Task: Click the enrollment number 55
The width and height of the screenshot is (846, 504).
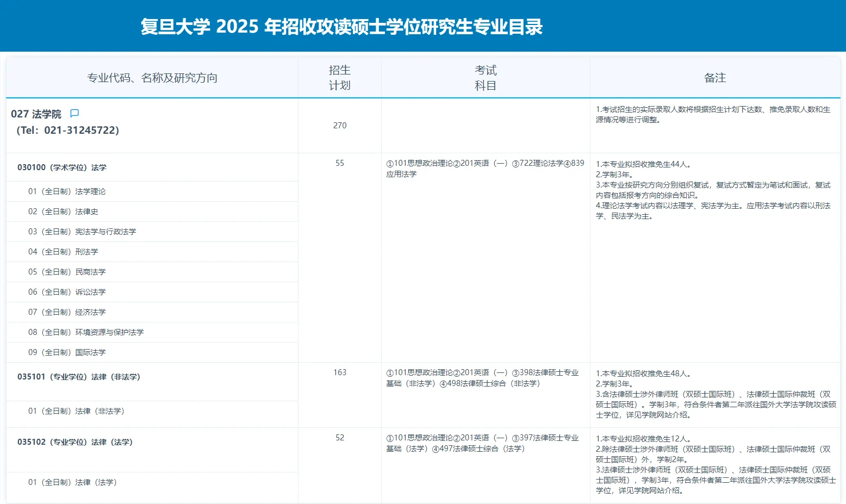Action: tap(340, 163)
